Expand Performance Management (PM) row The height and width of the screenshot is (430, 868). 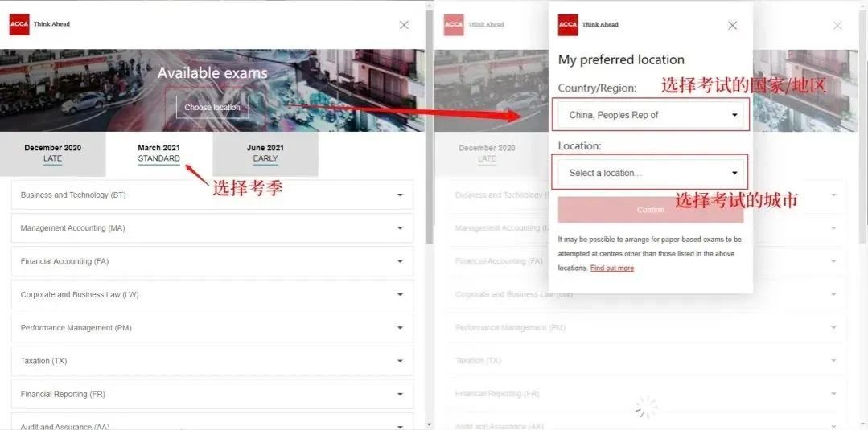point(212,328)
